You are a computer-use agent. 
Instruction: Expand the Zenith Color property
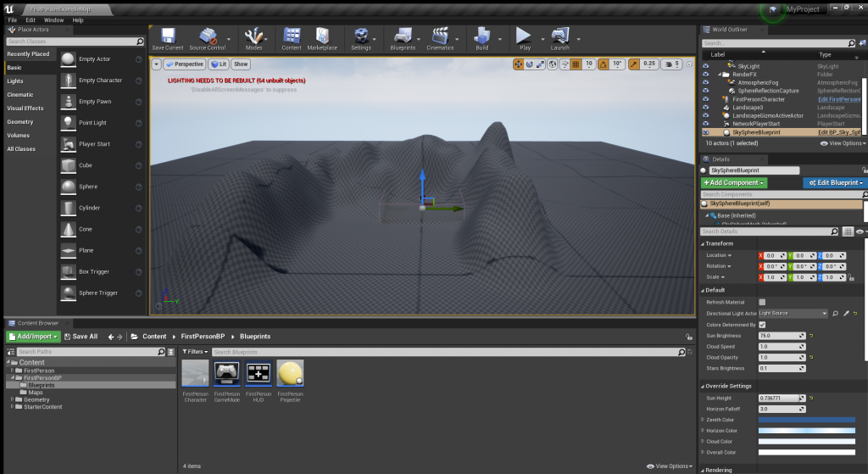703,420
